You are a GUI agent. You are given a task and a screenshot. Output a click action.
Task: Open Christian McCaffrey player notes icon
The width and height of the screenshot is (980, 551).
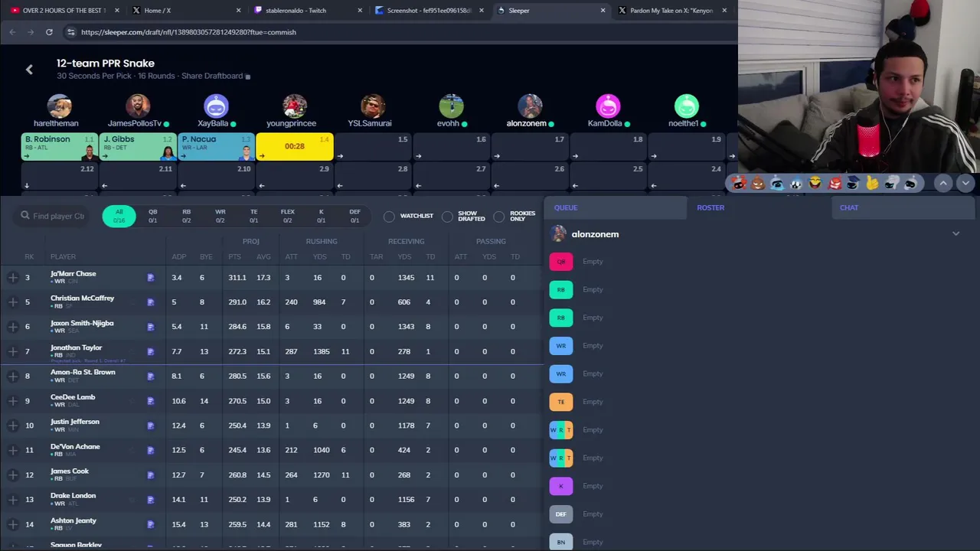(151, 302)
